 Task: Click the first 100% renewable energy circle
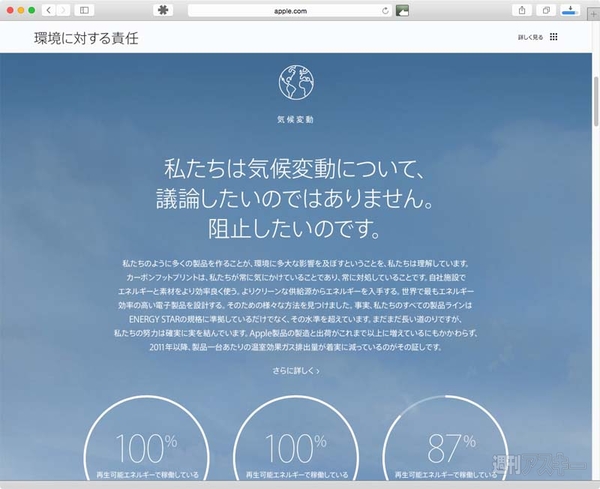[x=147, y=438]
